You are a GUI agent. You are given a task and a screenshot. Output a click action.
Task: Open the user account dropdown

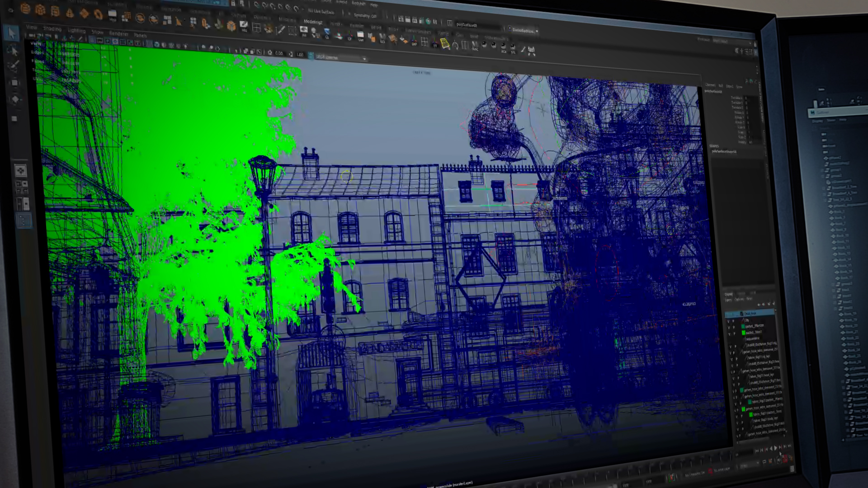pos(524,30)
